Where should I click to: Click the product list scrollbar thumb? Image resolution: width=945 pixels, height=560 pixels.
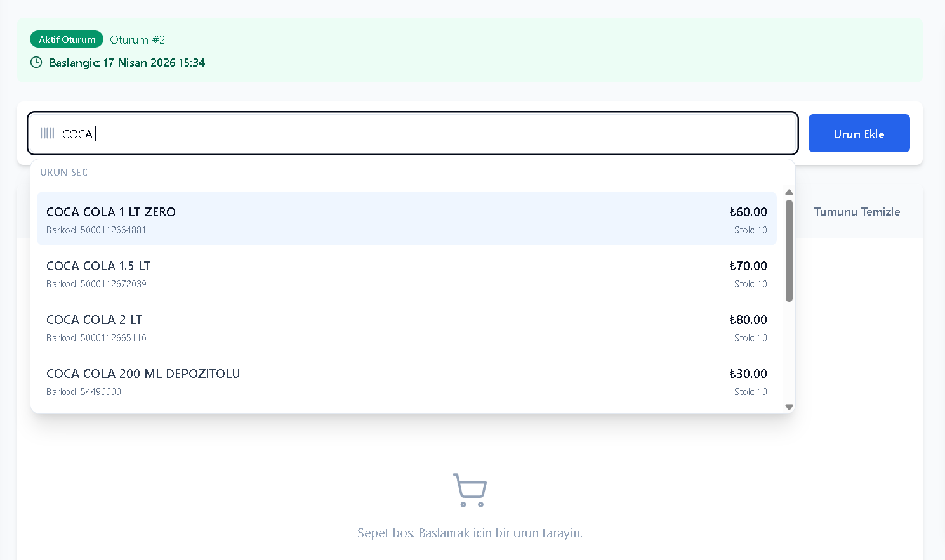click(789, 247)
